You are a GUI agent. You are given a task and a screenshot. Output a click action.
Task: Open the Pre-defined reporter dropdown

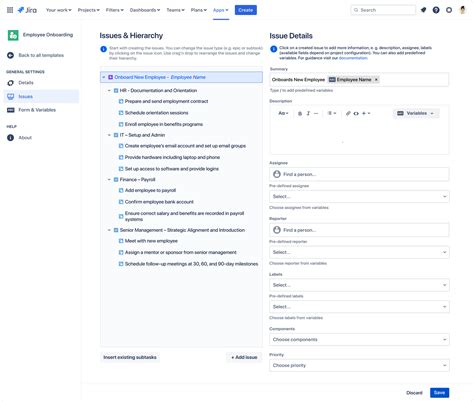(x=359, y=252)
